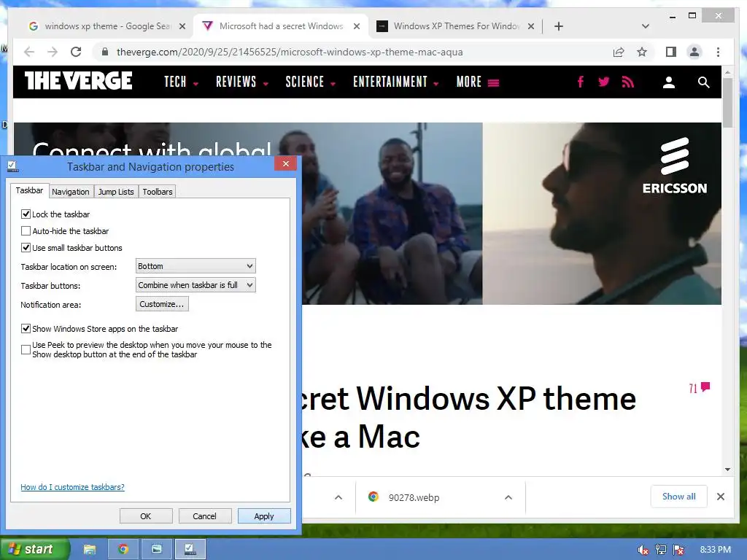Open The Verge search magnifier
747x560 pixels.
(704, 82)
